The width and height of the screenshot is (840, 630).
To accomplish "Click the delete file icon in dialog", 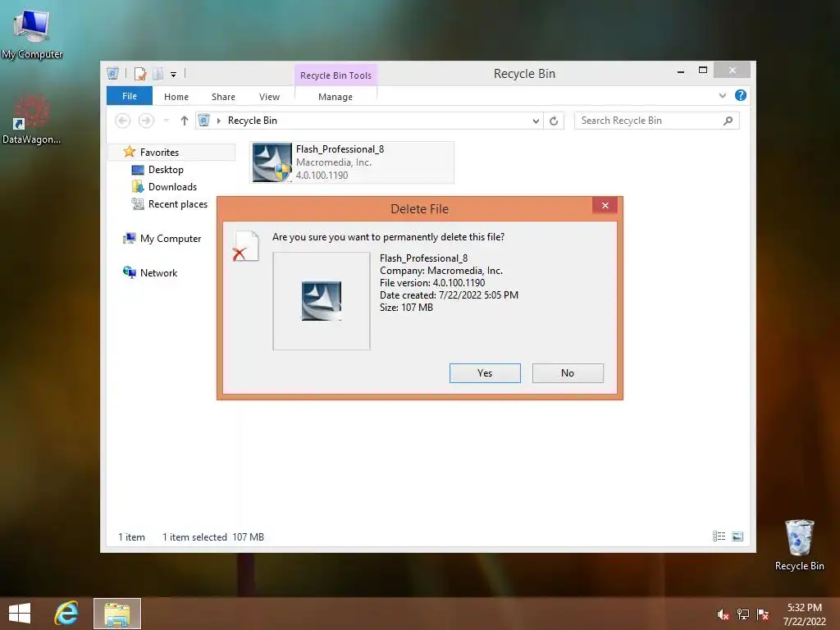I will pos(246,246).
